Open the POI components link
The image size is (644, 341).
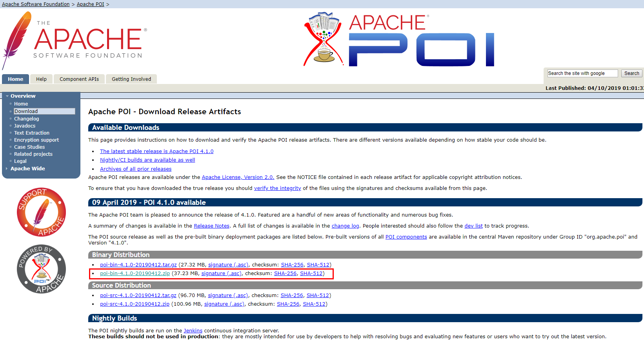tap(406, 237)
